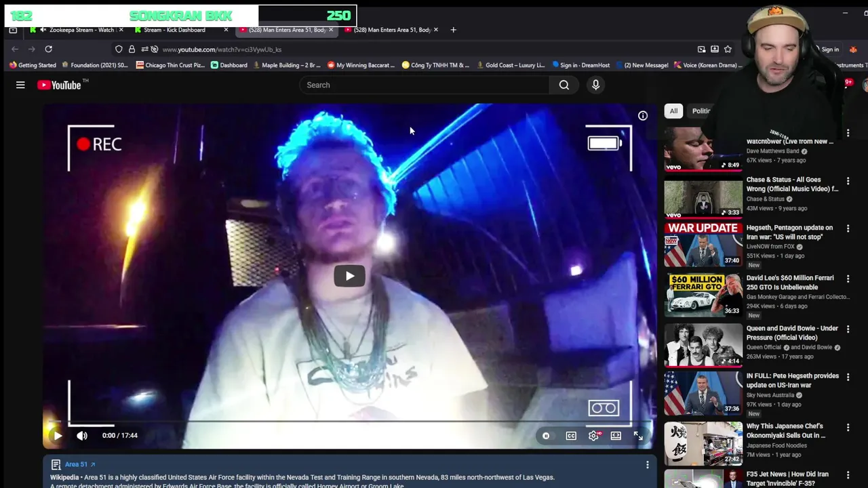Screen dimensions: 868x488
Task: Switch to Zookeepa Stream tab
Action: coord(77,30)
